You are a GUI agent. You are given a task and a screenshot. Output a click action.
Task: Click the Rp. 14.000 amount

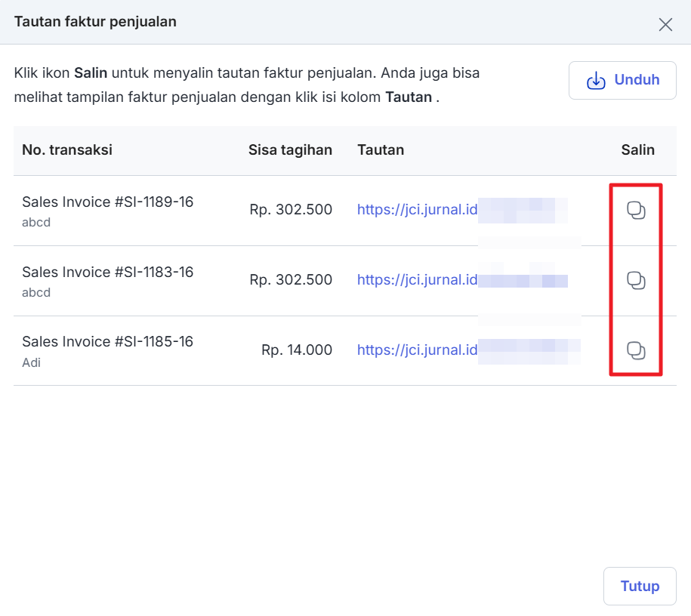coord(297,350)
